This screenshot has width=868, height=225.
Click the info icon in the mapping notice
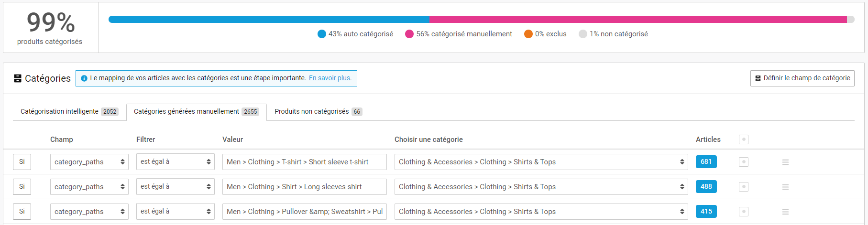[x=84, y=78]
